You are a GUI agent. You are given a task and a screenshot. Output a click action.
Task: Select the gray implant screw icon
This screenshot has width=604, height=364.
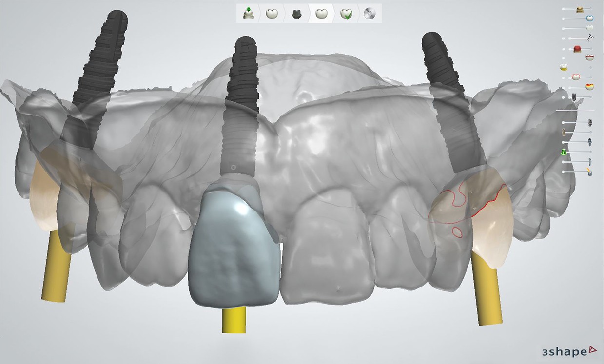pos(589,142)
